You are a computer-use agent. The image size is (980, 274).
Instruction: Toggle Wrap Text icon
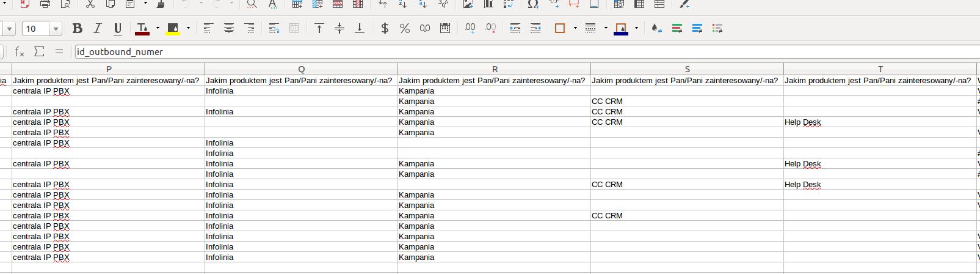coord(274,28)
